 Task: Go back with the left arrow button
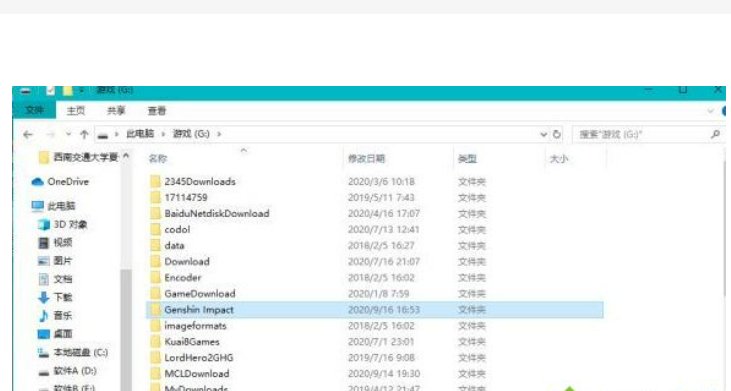28,135
